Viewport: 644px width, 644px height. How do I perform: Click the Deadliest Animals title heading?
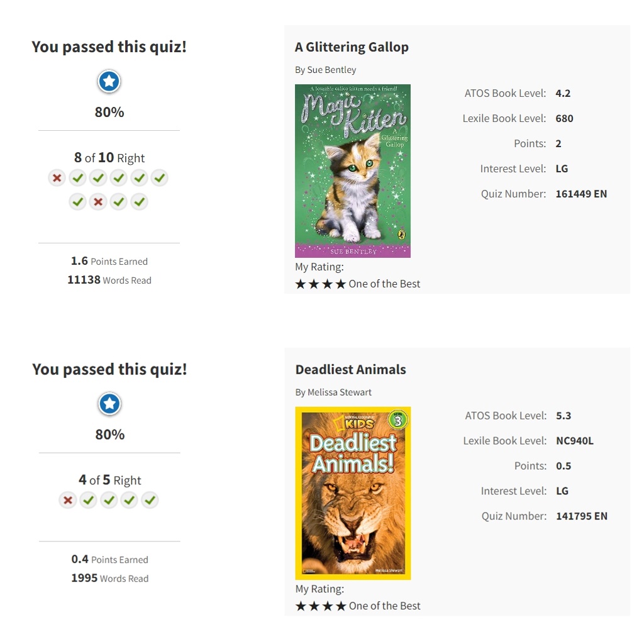(351, 370)
